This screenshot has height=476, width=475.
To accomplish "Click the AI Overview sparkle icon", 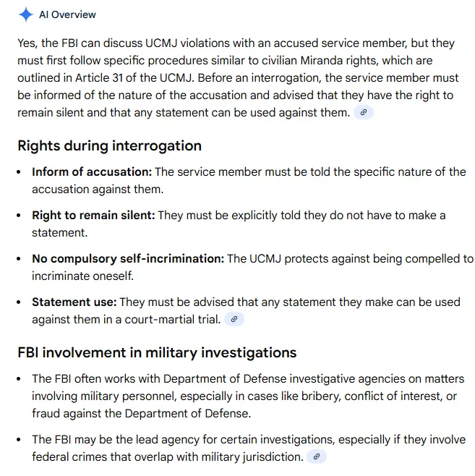I will click(x=26, y=14).
